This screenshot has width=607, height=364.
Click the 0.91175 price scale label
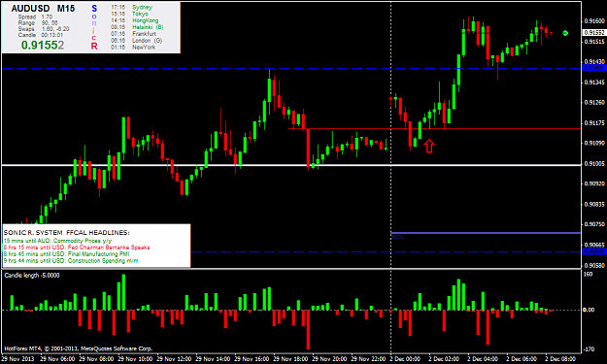point(594,123)
